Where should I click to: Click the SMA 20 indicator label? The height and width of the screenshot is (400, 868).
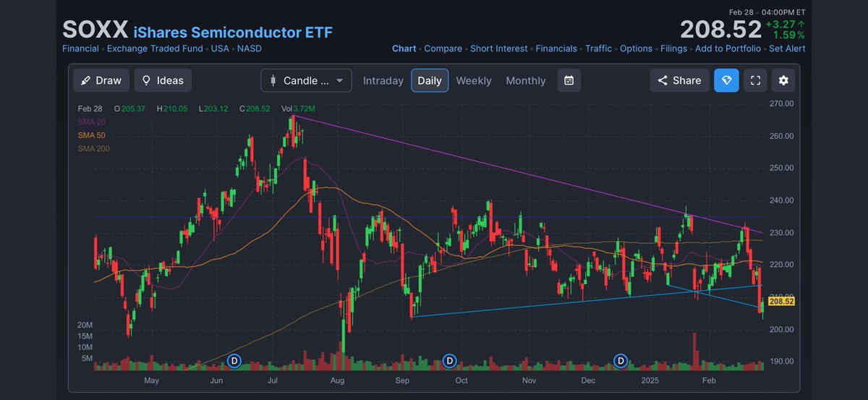90,122
